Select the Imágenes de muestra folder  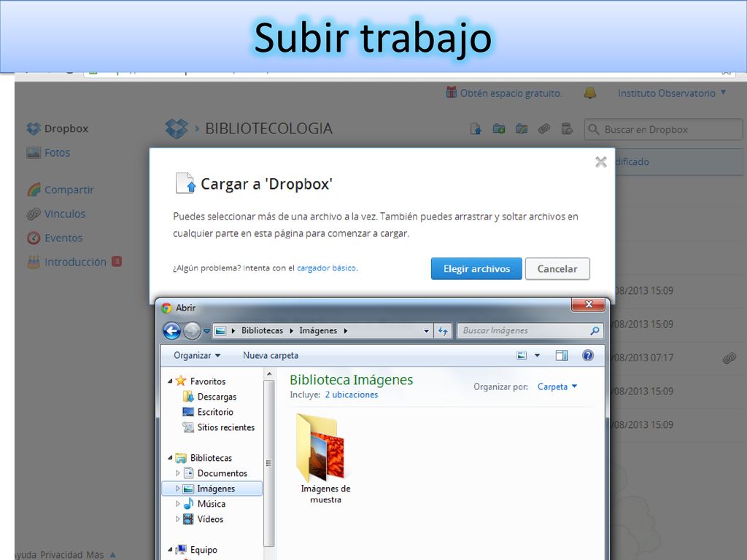[x=325, y=458]
